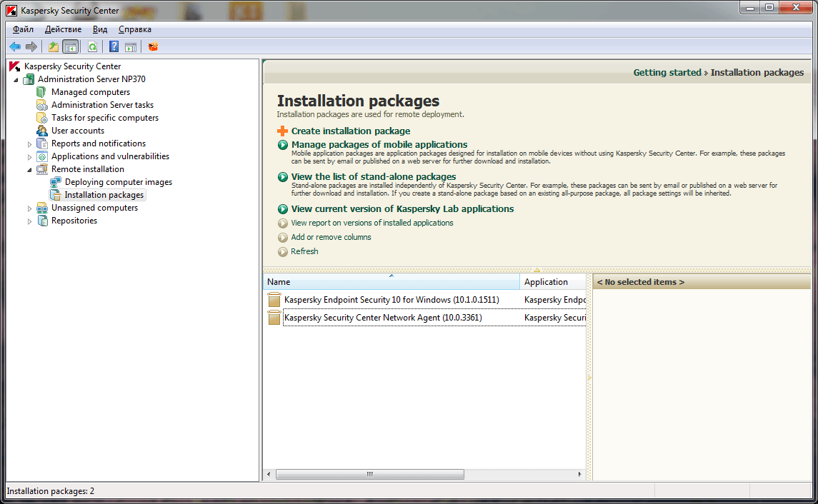Click the Remote installation icon
The image size is (818, 504).
[x=41, y=169]
